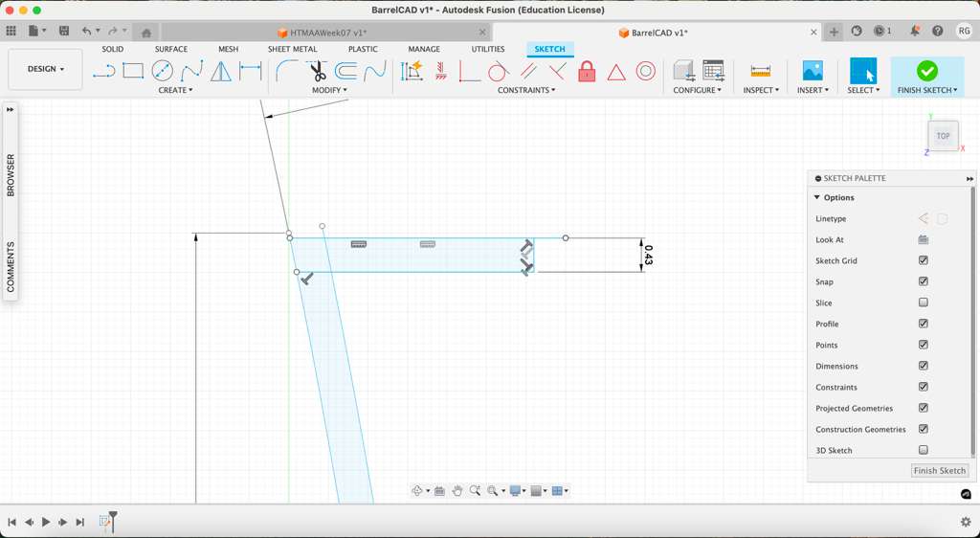Screen dimensions: 980x538
Task: Switch to the HTMAAWeek07 v1 document tab
Action: tap(328, 33)
